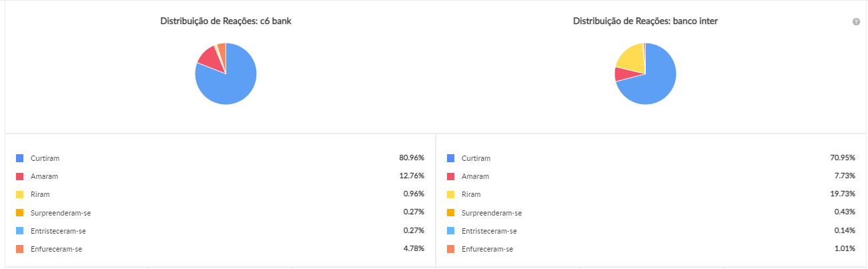The image size is (868, 269).
Task: Click the Surpreenderam-se label in banco inter legend
Action: coord(492,213)
